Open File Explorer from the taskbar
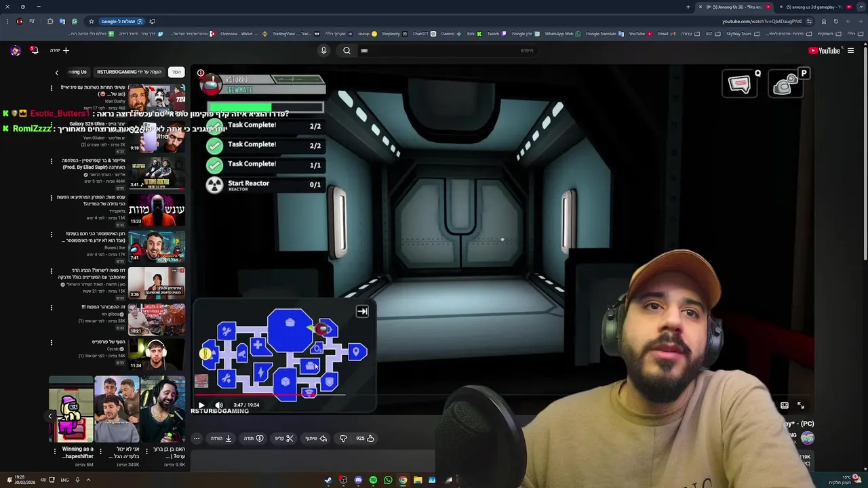The width and height of the screenshot is (868, 488). click(x=418, y=480)
